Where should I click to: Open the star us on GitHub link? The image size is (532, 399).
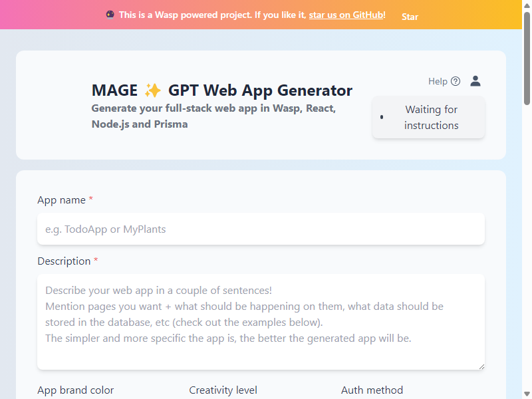click(x=346, y=15)
